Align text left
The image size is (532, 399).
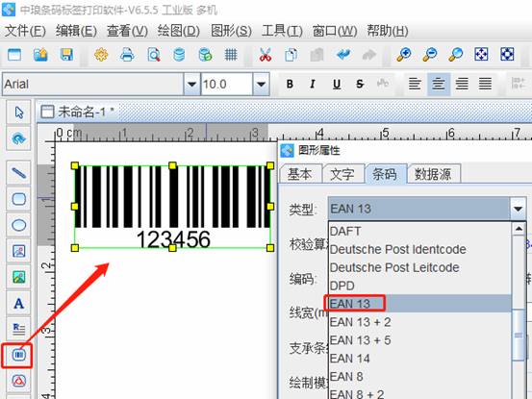point(415,84)
